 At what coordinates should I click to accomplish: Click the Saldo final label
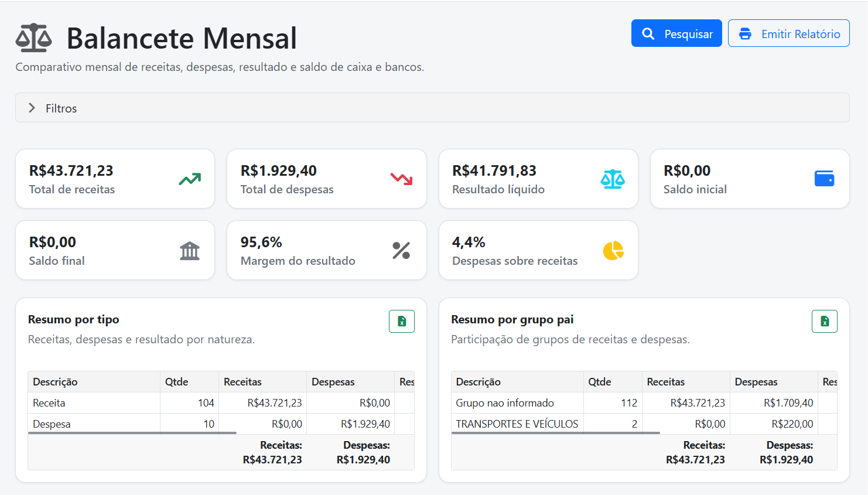pos(57,261)
